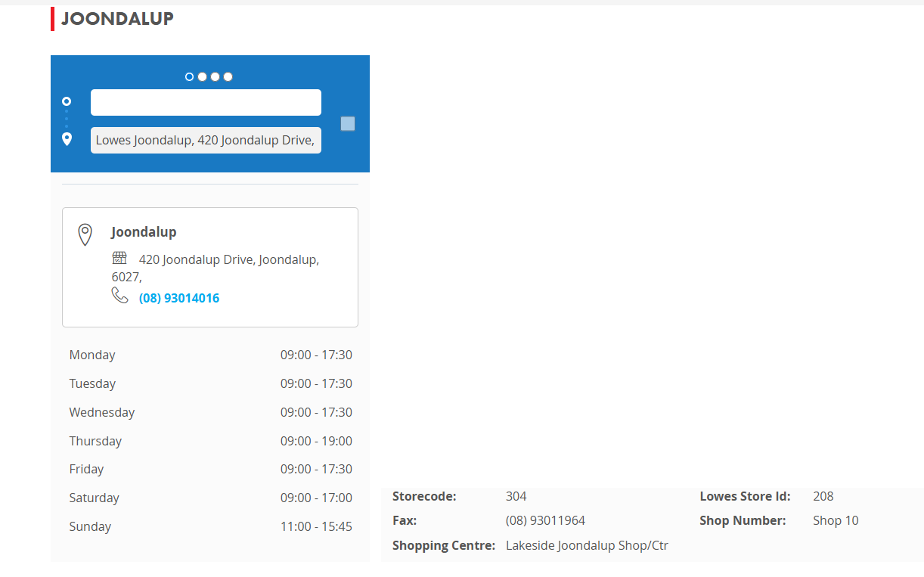
Task: Click the origin circle icon beside the empty field
Action: (x=67, y=101)
